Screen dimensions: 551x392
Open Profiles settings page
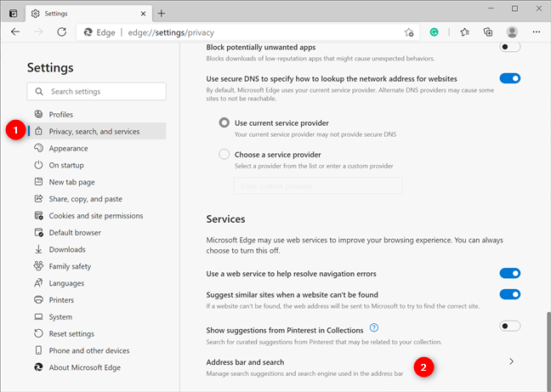pyautogui.click(x=96, y=115)
